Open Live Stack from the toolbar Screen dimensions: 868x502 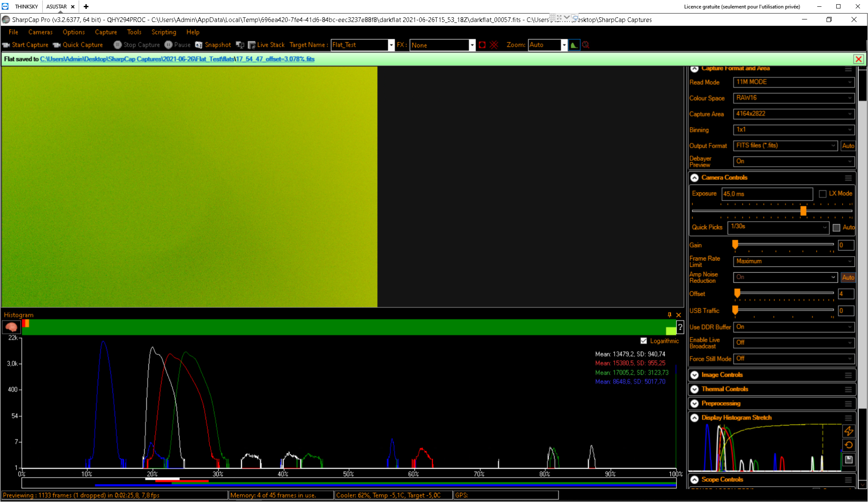(266, 45)
